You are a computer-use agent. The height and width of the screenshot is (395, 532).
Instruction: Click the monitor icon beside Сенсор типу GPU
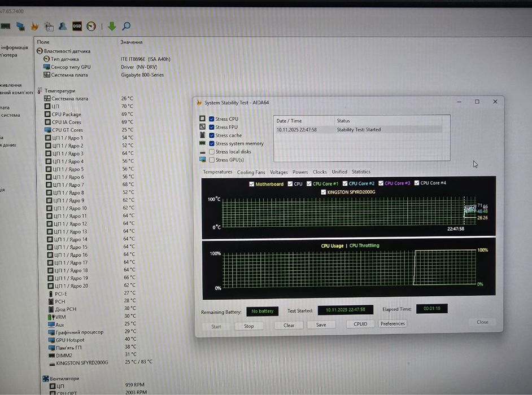point(47,67)
